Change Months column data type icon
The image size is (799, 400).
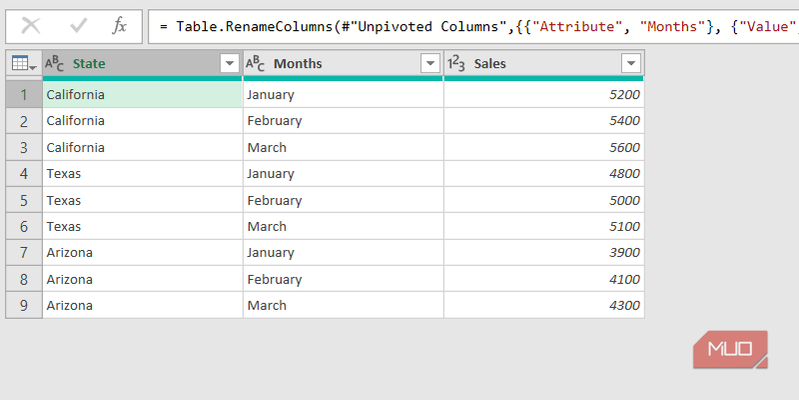point(255,64)
